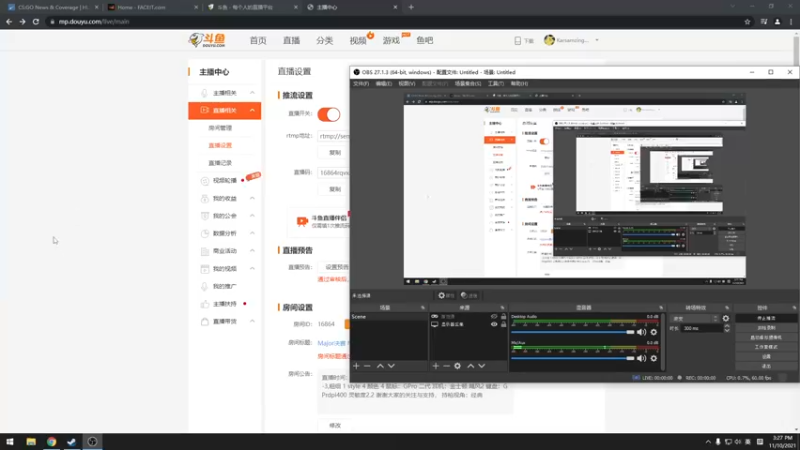Remove the selected scene with minus icon
This screenshot has height=450, width=800.
(x=367, y=366)
